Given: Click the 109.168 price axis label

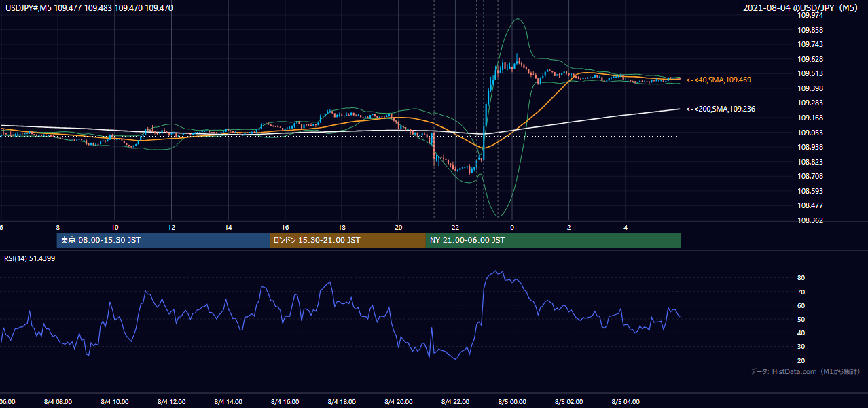Looking at the screenshot, I should [810, 118].
